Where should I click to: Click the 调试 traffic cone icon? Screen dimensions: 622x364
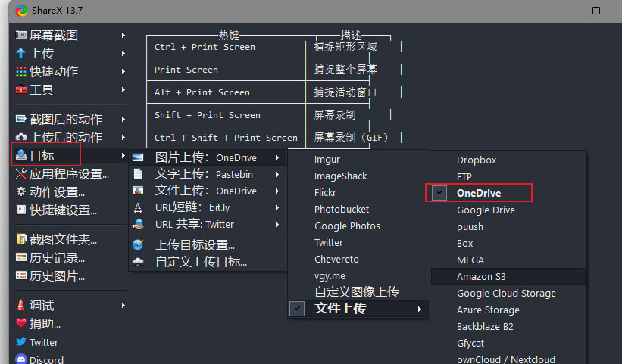[21, 304]
